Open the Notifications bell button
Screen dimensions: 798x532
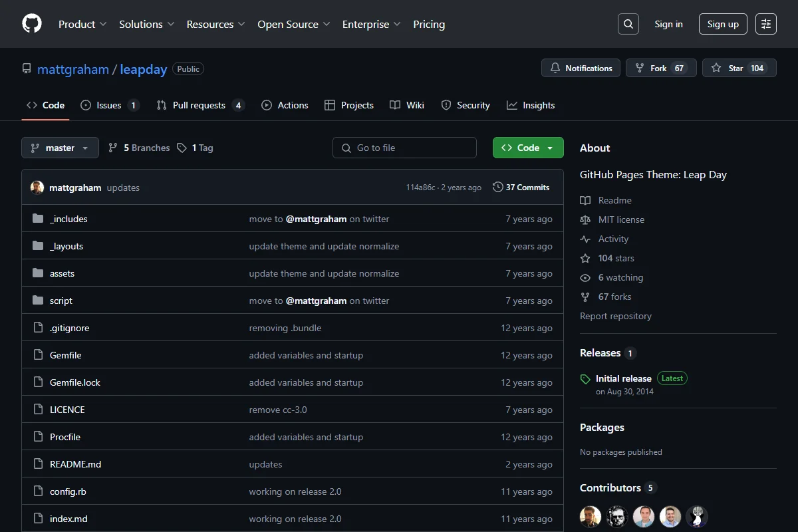coord(581,68)
